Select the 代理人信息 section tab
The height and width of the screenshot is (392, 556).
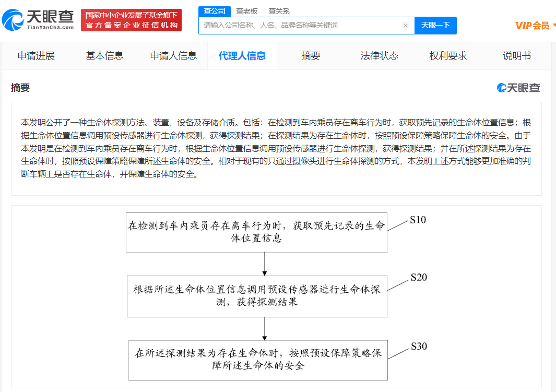(x=242, y=56)
